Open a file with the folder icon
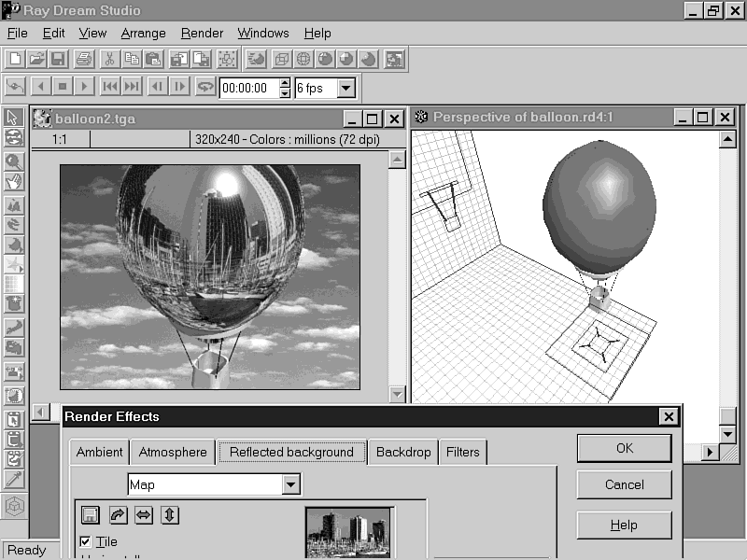Image resolution: width=747 pixels, height=560 pixels. pos(36,59)
